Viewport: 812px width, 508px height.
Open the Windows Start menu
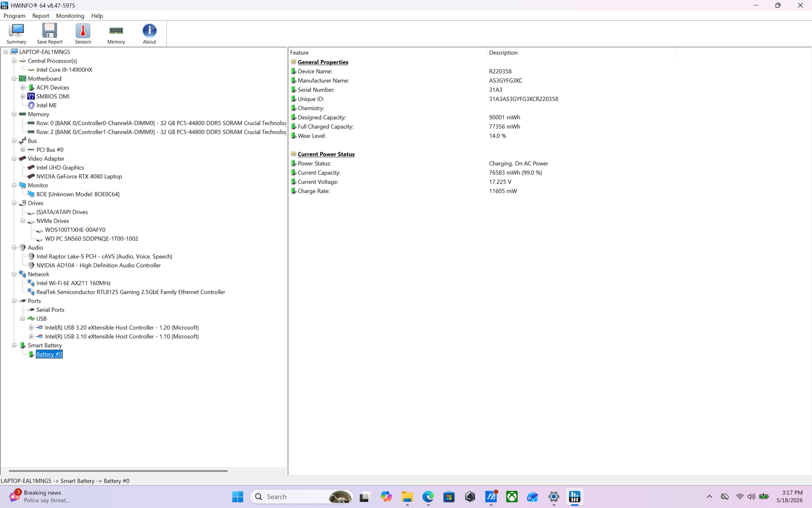point(238,497)
